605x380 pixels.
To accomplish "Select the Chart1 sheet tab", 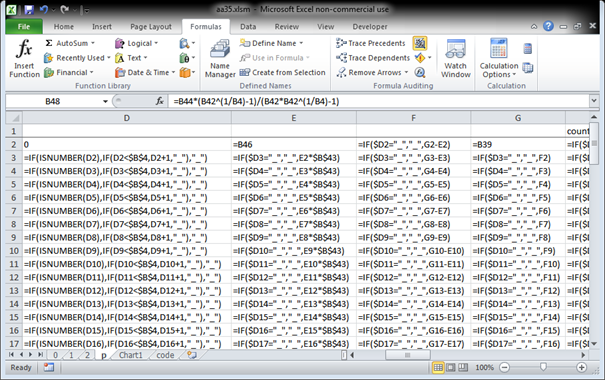I will [x=130, y=355].
